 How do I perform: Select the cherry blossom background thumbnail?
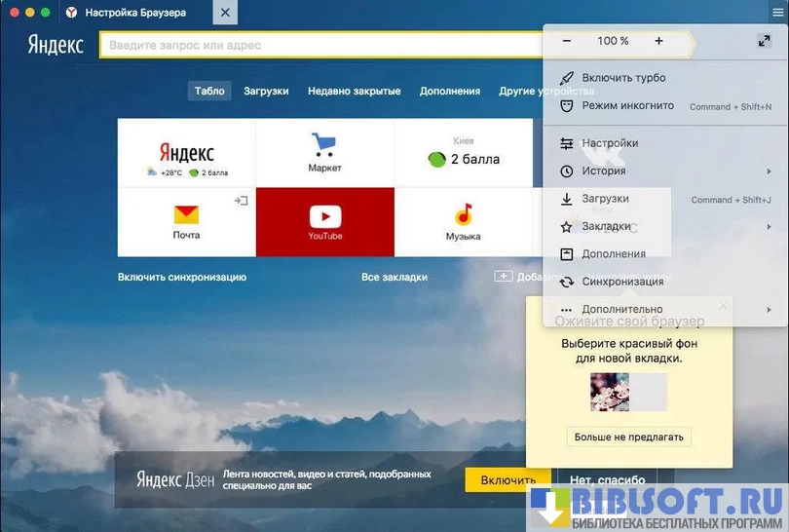click(x=610, y=392)
